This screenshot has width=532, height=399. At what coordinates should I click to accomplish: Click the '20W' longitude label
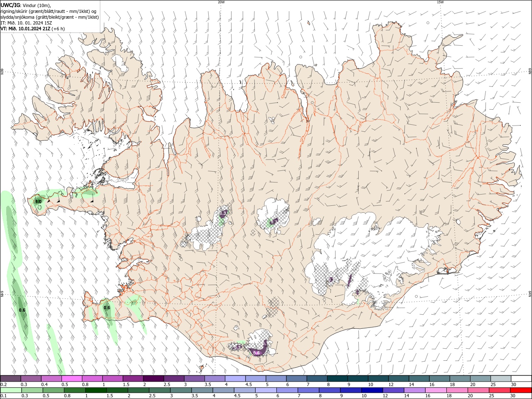tap(221, 2)
